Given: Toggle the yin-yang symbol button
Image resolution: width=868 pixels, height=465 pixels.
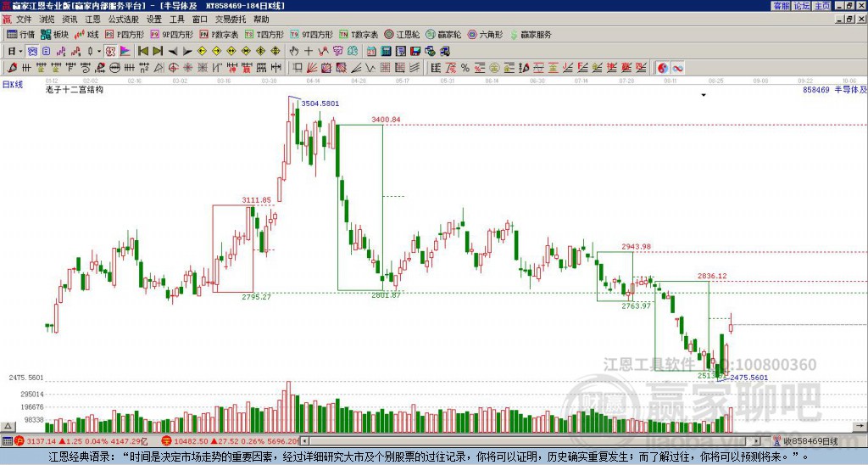Looking at the screenshot, I should (x=663, y=68).
